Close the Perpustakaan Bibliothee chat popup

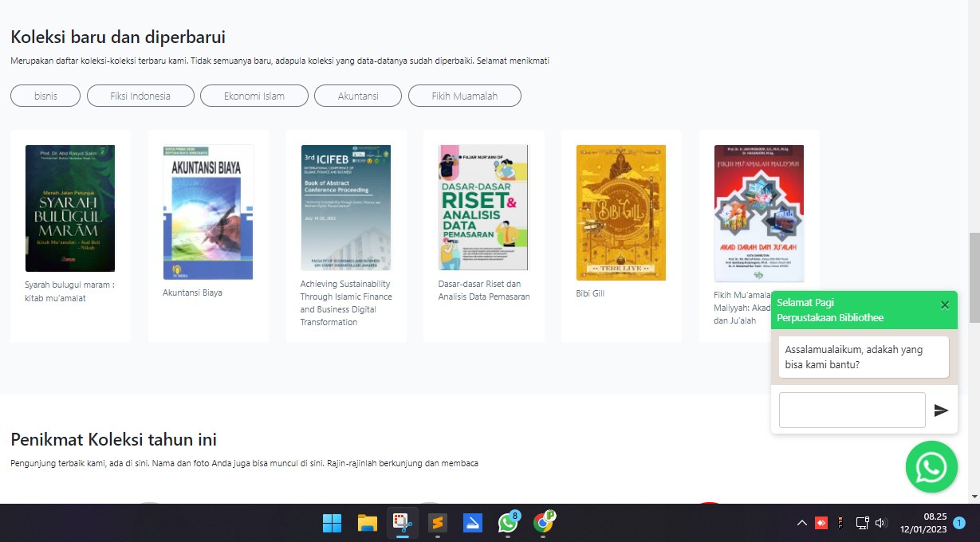point(945,304)
